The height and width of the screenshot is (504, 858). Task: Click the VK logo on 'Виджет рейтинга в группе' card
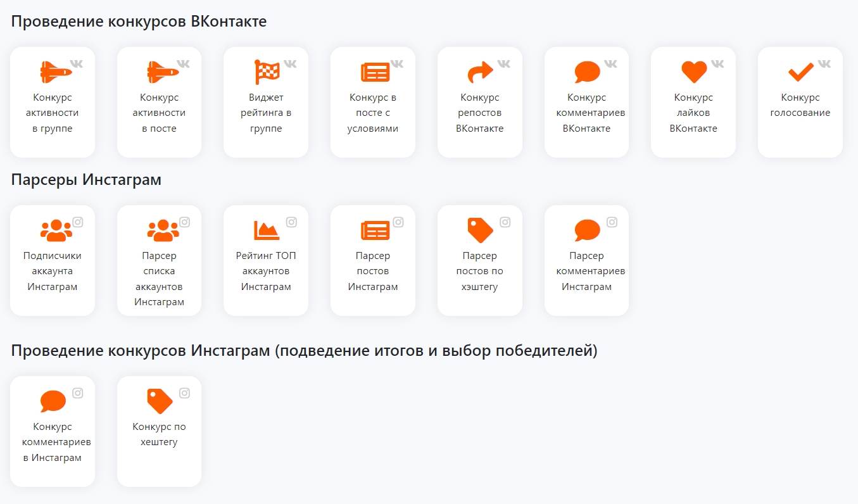[290, 63]
